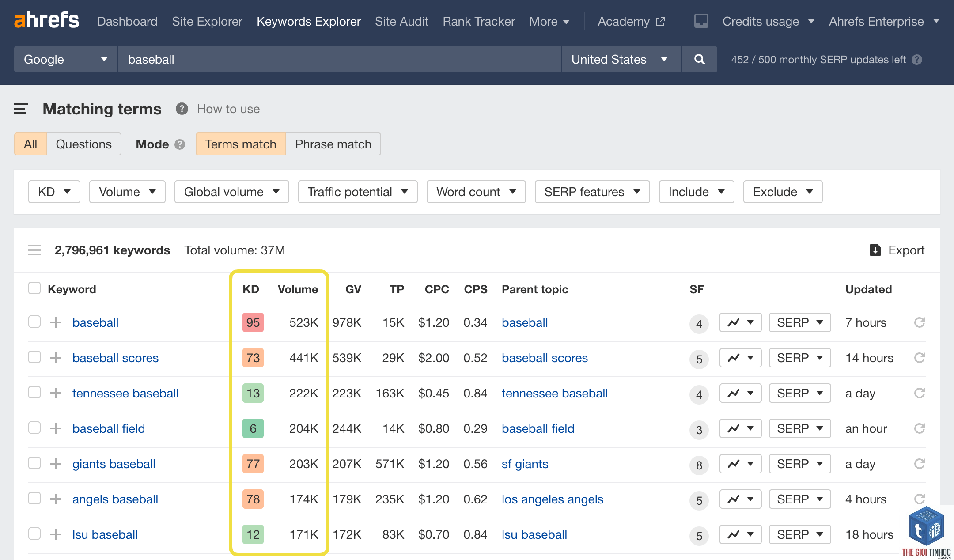Click the Mode help question icon
This screenshot has width=954, height=560.
click(179, 144)
